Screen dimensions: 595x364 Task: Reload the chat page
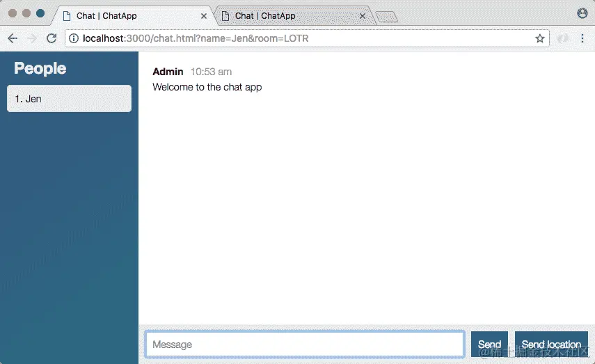pyautogui.click(x=51, y=38)
